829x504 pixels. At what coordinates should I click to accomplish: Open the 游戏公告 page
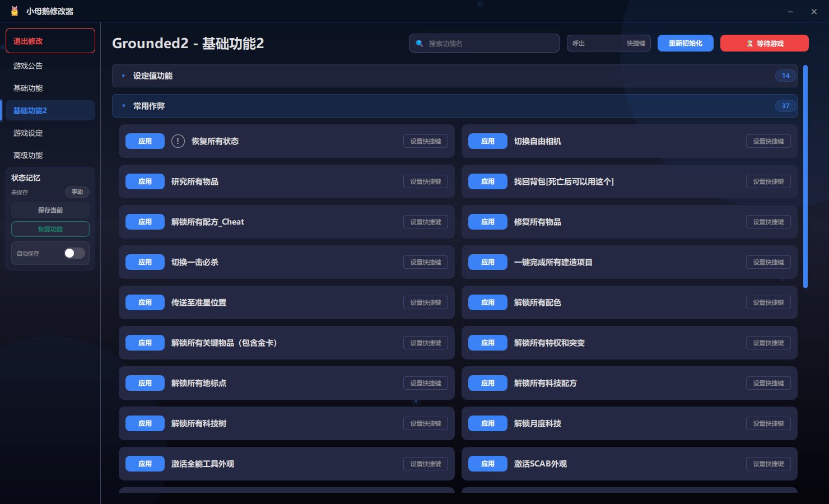(x=50, y=66)
